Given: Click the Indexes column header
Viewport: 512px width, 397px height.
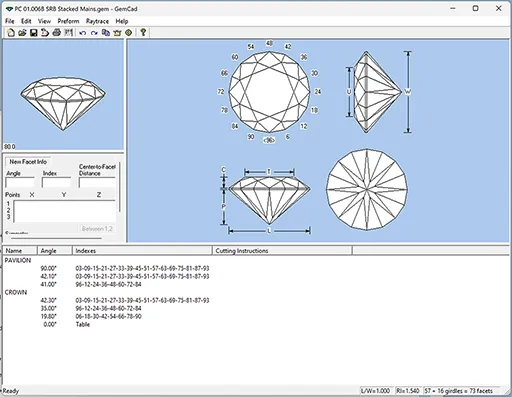Looking at the screenshot, I should 142,251.
